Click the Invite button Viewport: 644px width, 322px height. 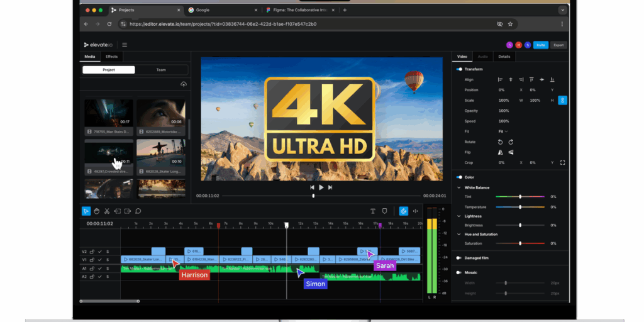click(541, 45)
